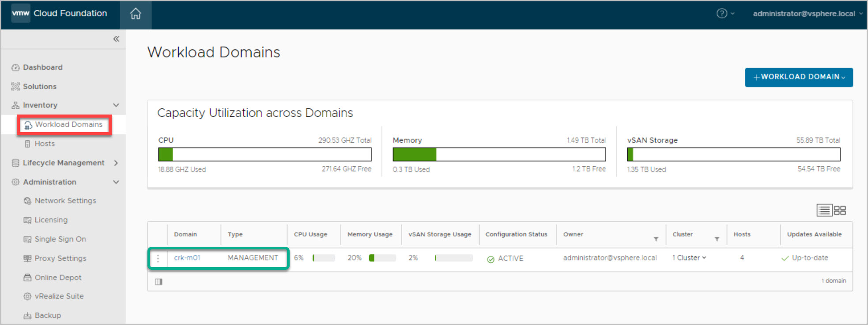Collapse the Inventory section
This screenshot has width=868, height=325.
tap(116, 105)
